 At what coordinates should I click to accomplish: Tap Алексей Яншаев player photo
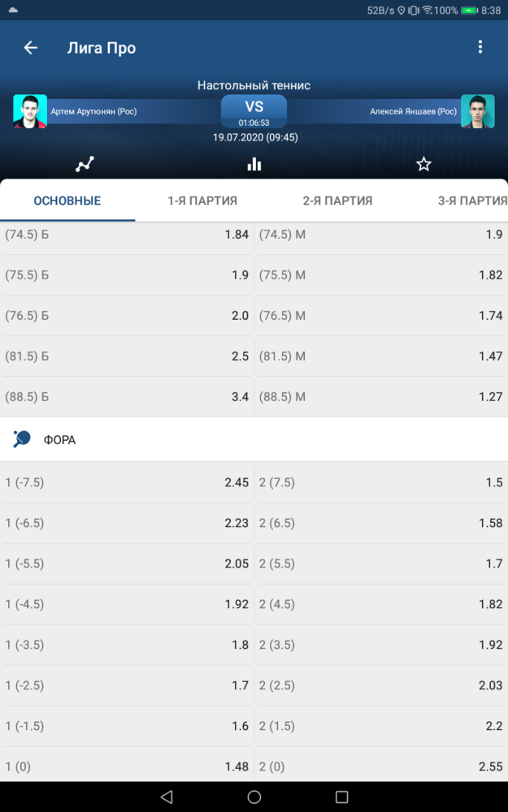[477, 110]
